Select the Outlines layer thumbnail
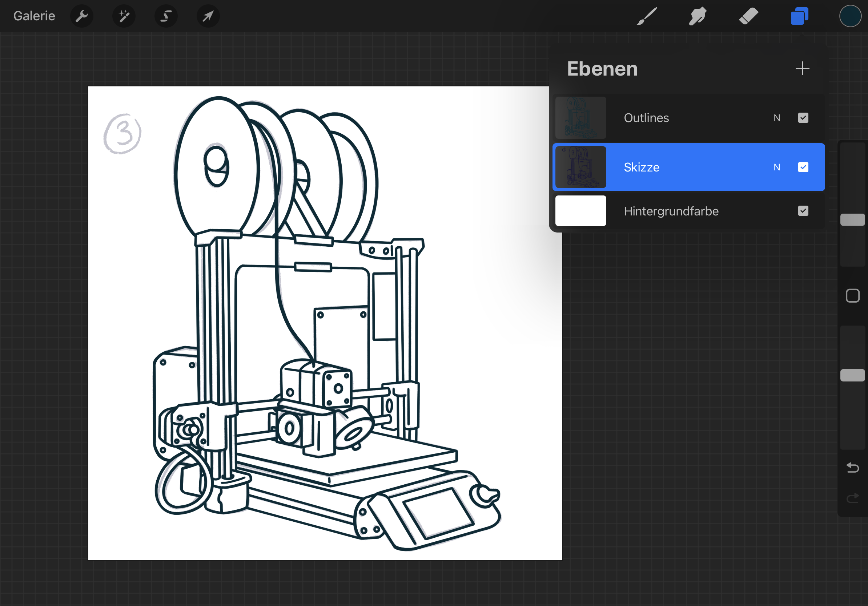The height and width of the screenshot is (606, 868). (580, 118)
